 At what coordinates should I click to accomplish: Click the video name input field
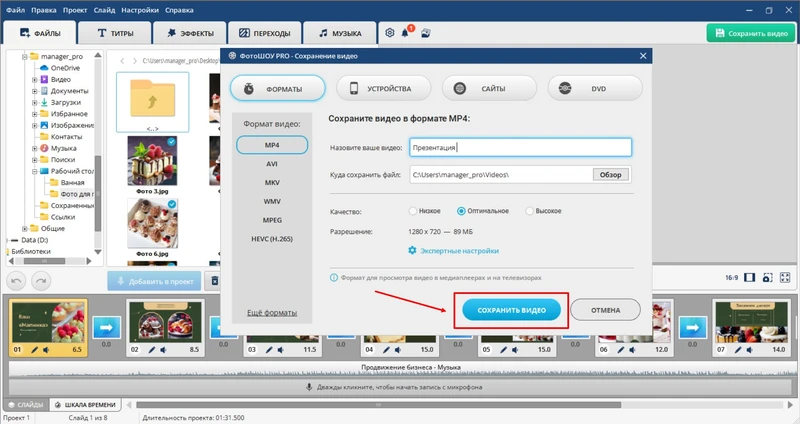tap(520, 147)
